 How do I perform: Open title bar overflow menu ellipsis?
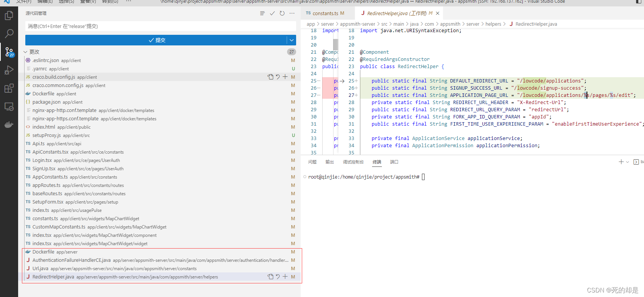click(x=128, y=2)
